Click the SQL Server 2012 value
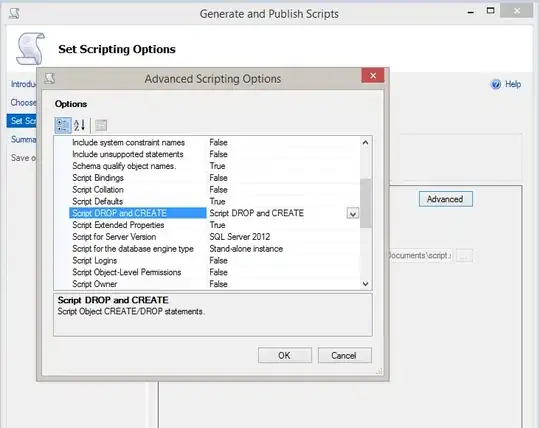 point(240,237)
